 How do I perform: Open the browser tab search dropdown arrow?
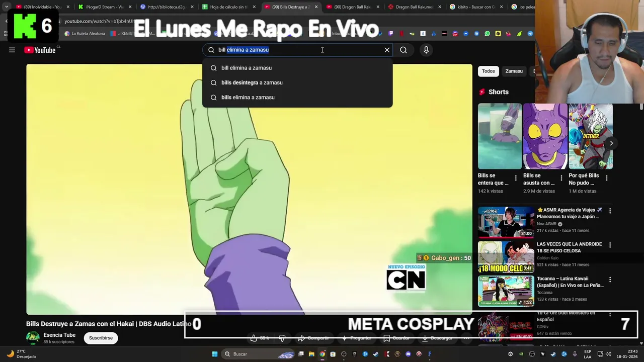[7, 7]
